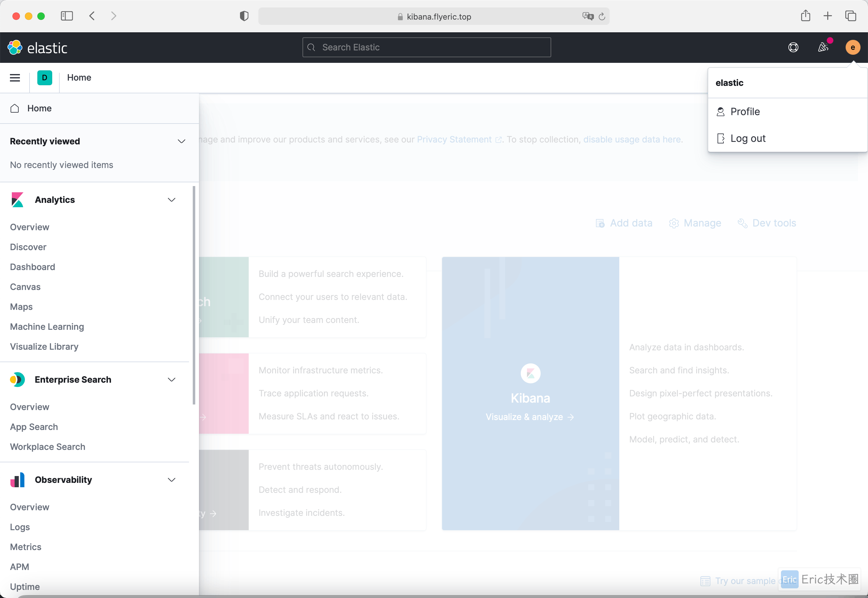Collapse the Analytics section chevron
This screenshot has width=868, height=598.
coord(171,200)
